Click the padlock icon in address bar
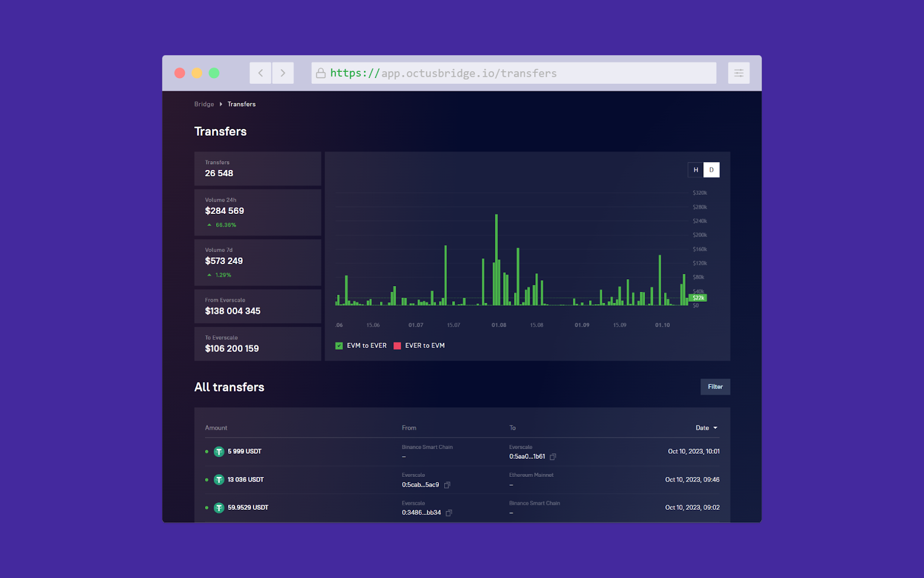 pyautogui.click(x=321, y=73)
